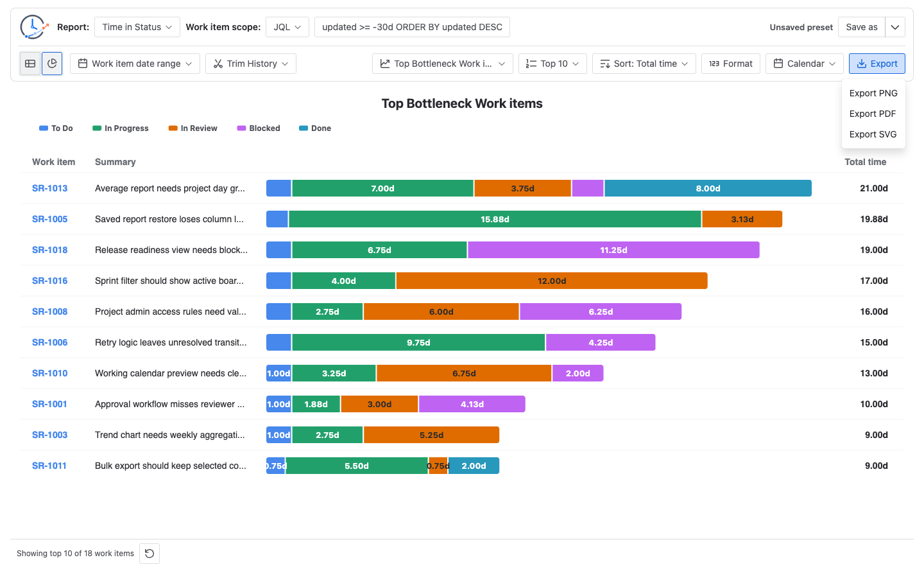Viewport: 924px width, 578px height.
Task: Click Save as button
Action: coord(862,27)
